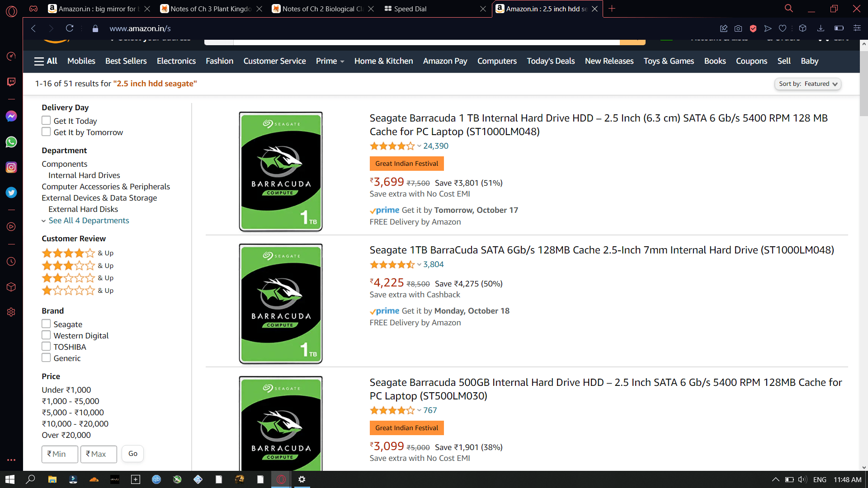This screenshot has width=868, height=488.
Task: Open Facebook Messenger in the sidebar
Action: pyautogui.click(x=11, y=116)
